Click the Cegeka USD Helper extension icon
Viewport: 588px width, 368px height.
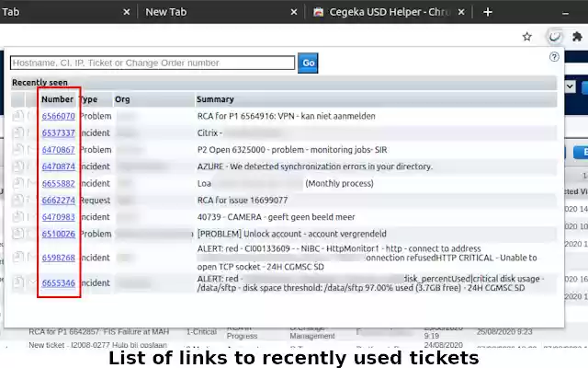click(555, 37)
